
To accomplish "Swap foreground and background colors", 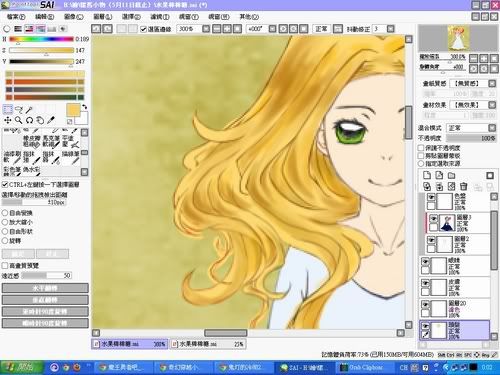I will tap(85, 107).
